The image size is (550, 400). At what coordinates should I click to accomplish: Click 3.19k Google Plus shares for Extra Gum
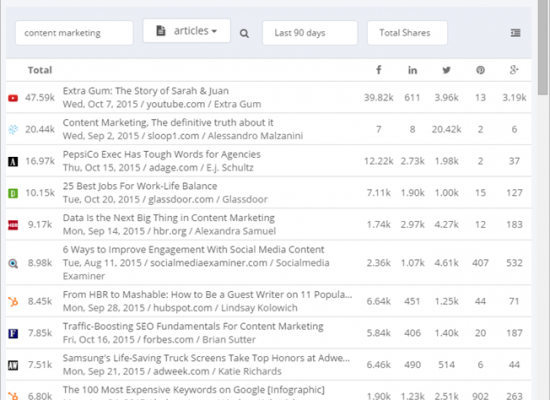pyautogui.click(x=514, y=98)
